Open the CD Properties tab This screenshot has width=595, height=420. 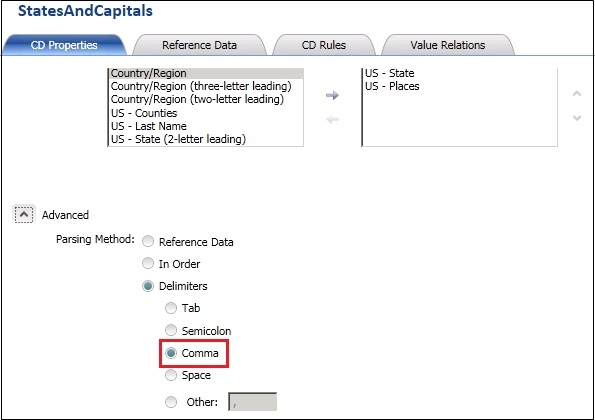click(x=64, y=45)
